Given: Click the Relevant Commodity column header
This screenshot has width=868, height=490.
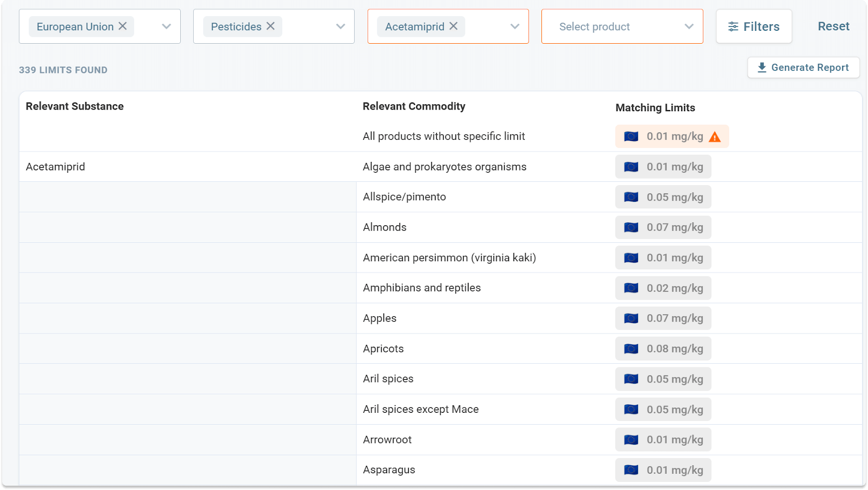Looking at the screenshot, I should point(413,106).
